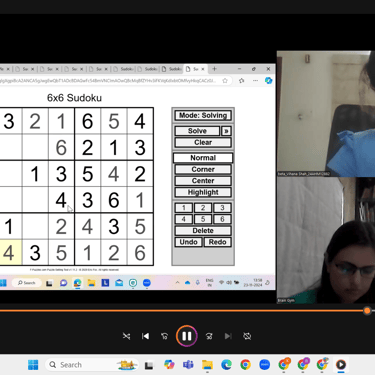
Task: Open chat app icon in shared-screen taskbar
Action: 63,283
